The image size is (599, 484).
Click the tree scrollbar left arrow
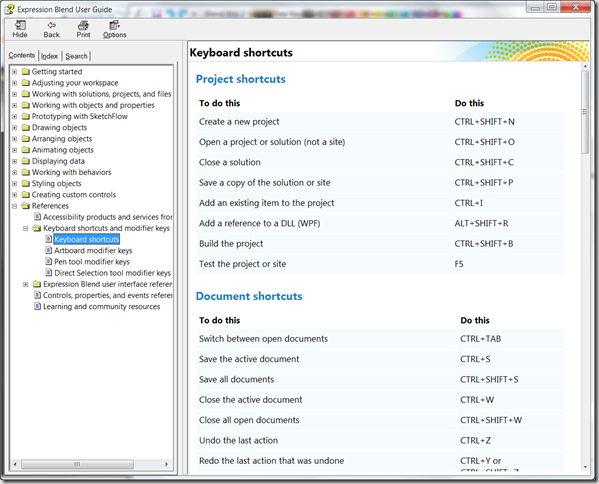click(x=15, y=464)
